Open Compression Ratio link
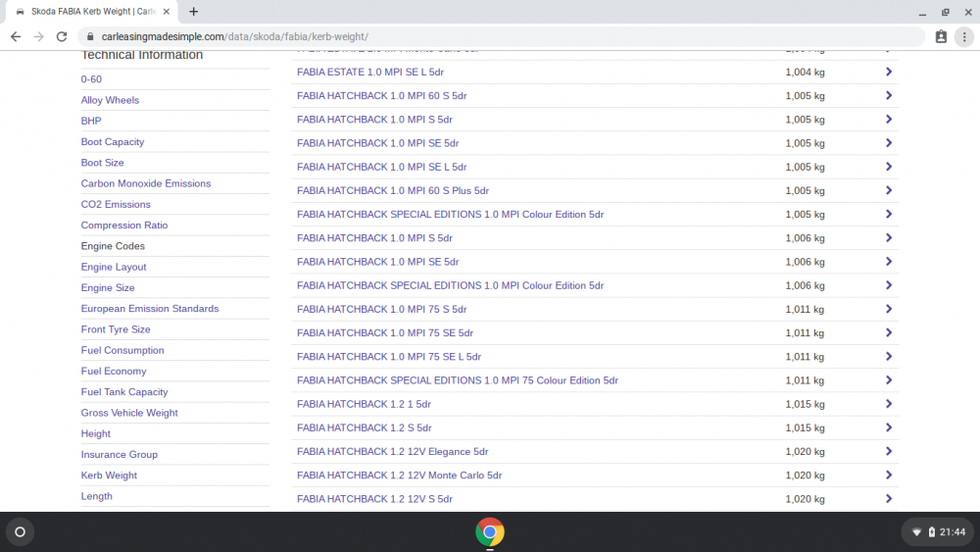 coord(124,226)
